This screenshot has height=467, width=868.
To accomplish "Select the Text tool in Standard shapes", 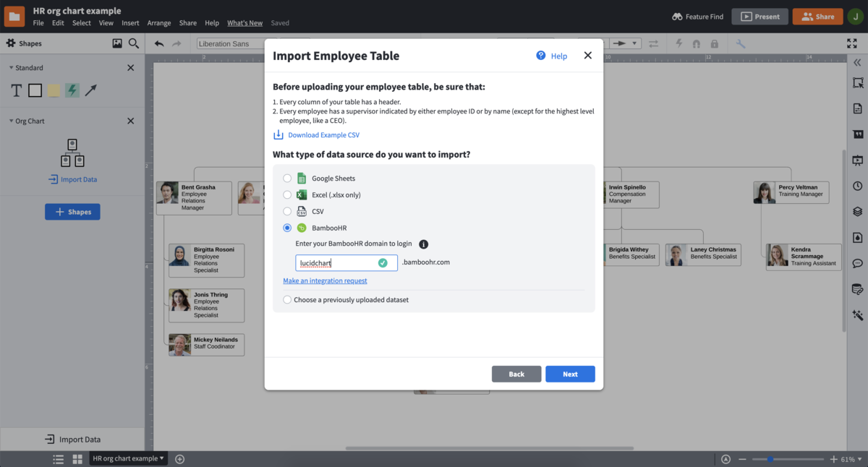I will tap(15, 90).
